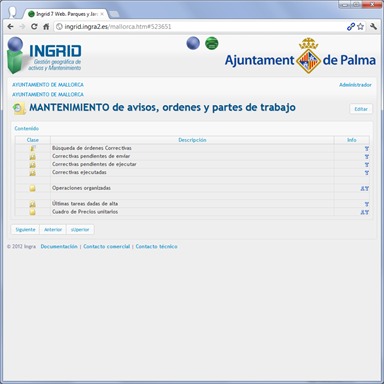Bookmark this page with the star icon
This screenshot has height=384, width=384.
tap(360, 27)
